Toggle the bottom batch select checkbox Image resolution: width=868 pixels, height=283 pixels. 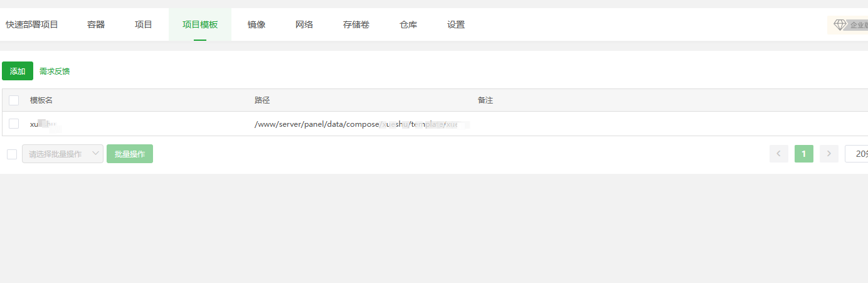[12, 154]
